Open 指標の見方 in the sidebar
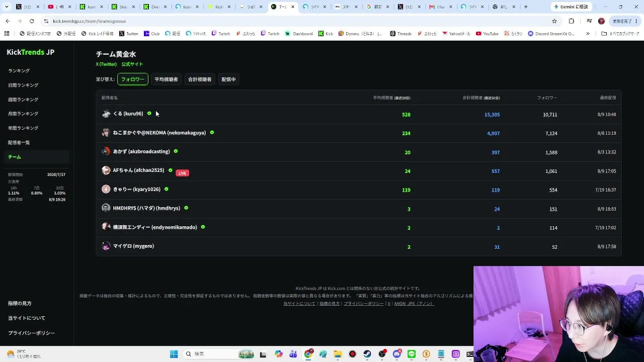Image resolution: width=644 pixels, height=362 pixels. click(20, 304)
